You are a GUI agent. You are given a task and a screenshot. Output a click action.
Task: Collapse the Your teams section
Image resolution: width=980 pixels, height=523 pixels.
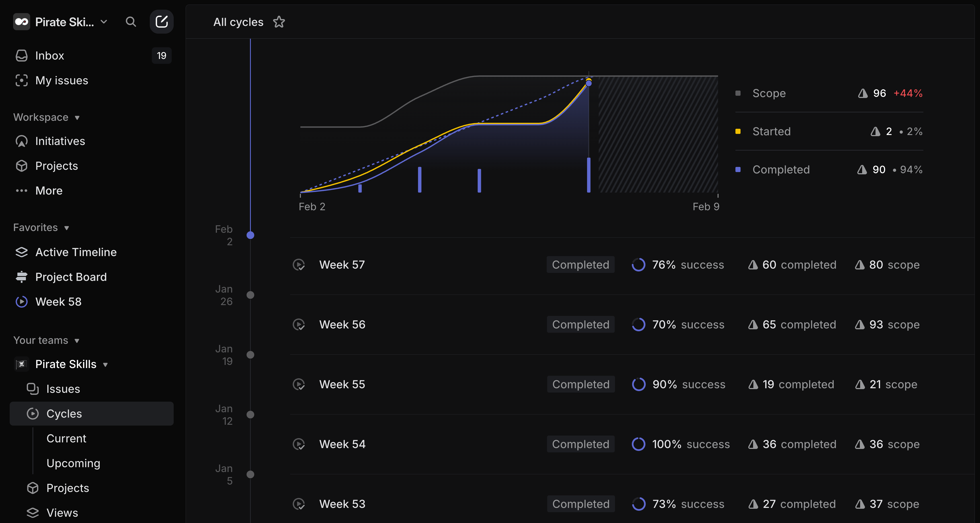pos(77,341)
